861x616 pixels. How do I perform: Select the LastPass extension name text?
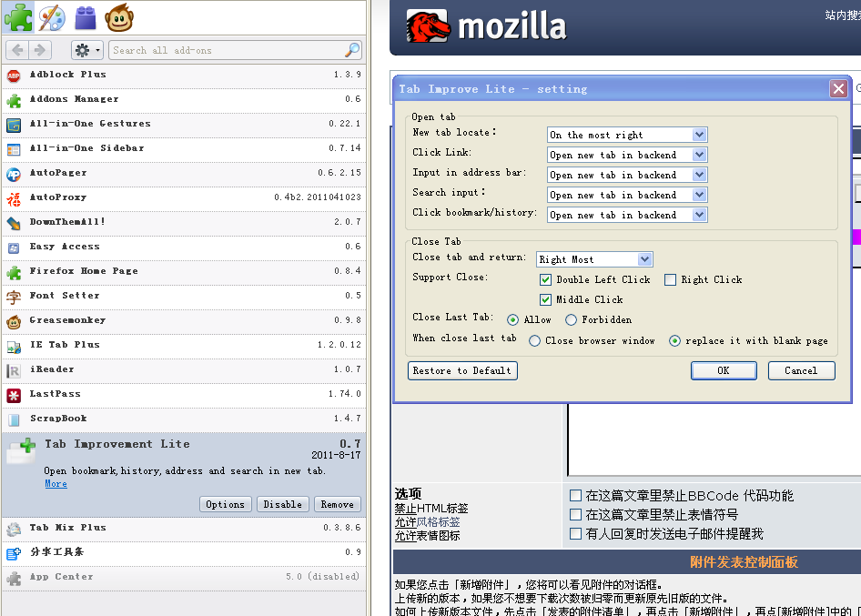point(55,393)
